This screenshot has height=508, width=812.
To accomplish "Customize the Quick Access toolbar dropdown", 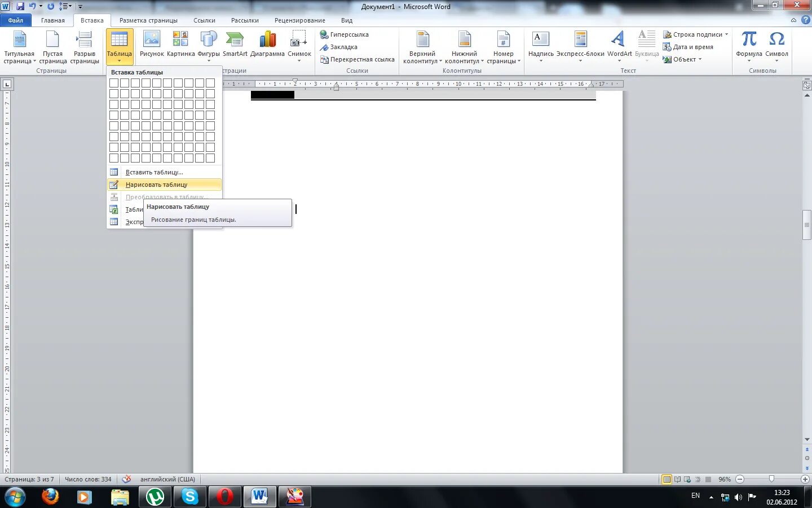I will (80, 7).
